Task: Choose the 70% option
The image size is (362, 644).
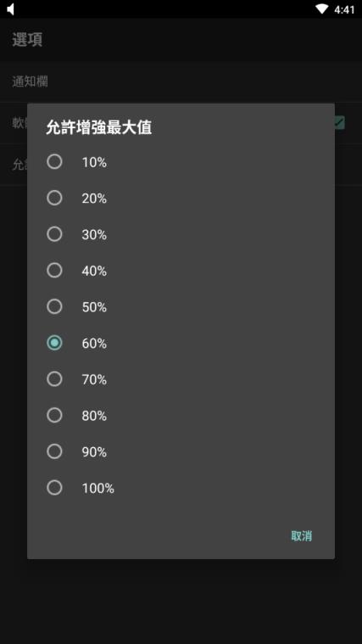Action: [x=54, y=378]
